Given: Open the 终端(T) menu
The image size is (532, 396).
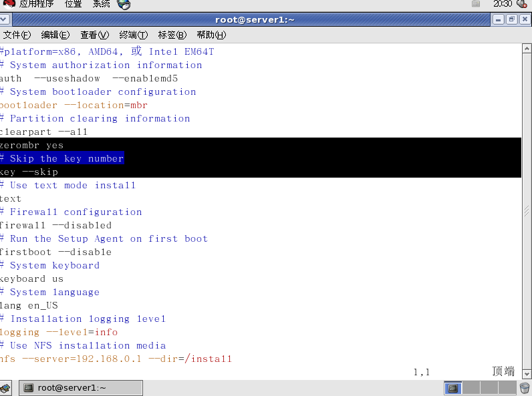Looking at the screenshot, I should click(x=134, y=35).
